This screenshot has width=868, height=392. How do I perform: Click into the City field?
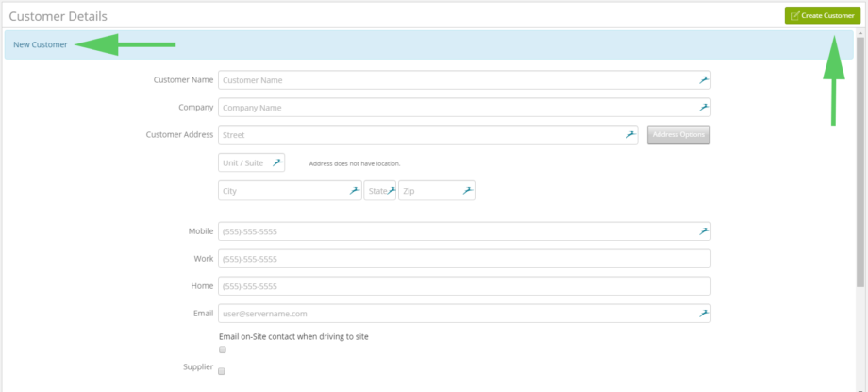tap(290, 191)
